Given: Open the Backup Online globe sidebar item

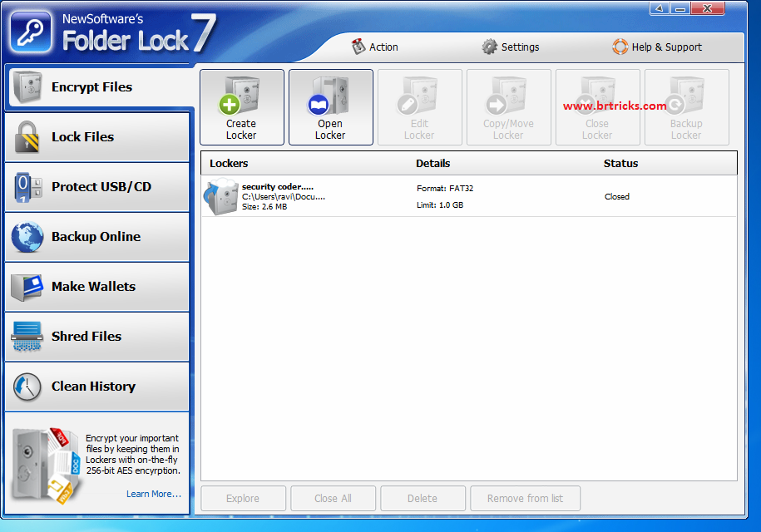Looking at the screenshot, I should click(97, 237).
